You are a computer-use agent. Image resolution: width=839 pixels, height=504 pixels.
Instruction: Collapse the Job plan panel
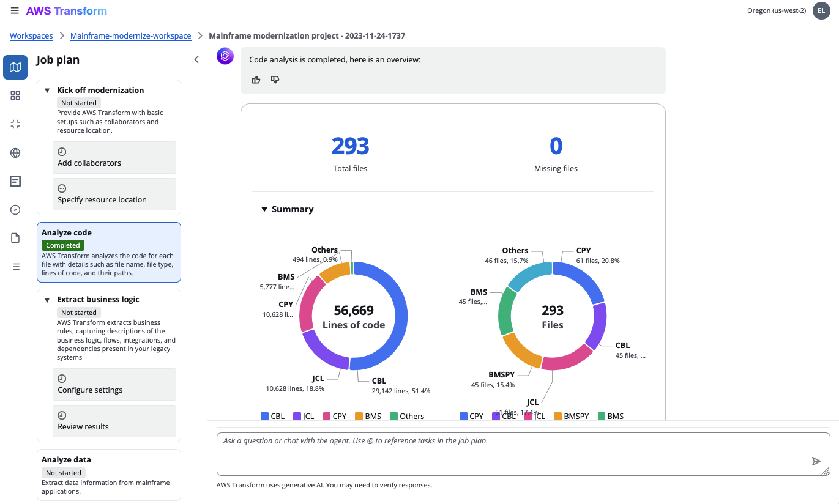pos(196,59)
